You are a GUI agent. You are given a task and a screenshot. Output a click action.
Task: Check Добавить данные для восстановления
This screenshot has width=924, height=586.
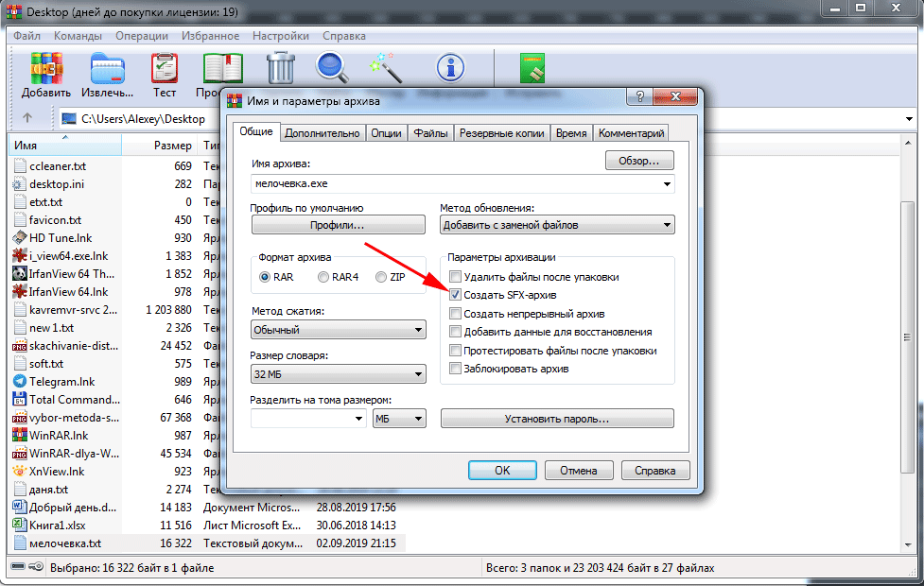[x=455, y=332]
